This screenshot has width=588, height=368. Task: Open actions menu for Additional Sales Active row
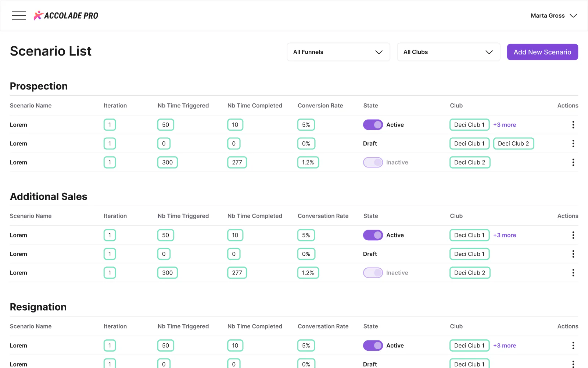(573, 235)
